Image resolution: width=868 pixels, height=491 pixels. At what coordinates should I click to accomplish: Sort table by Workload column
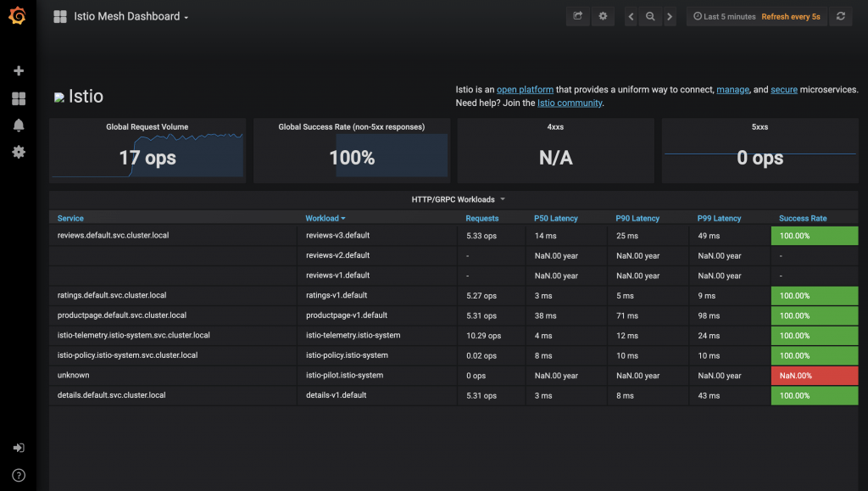(325, 218)
